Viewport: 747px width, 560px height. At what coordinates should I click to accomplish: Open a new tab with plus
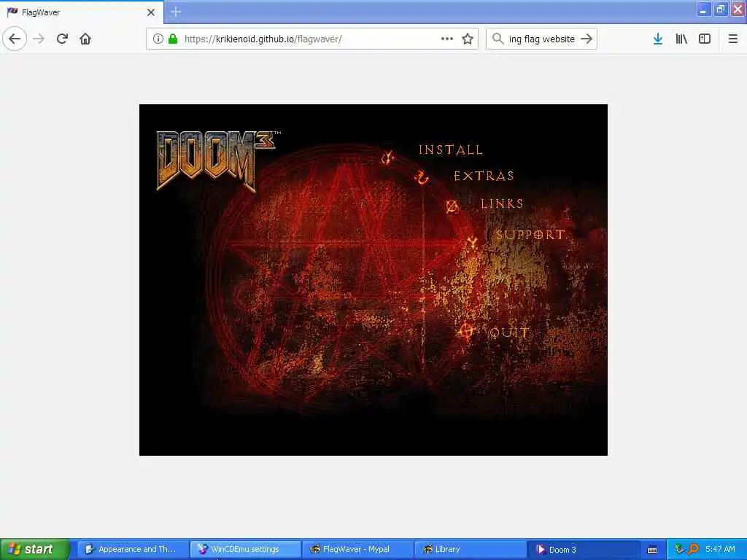176,12
